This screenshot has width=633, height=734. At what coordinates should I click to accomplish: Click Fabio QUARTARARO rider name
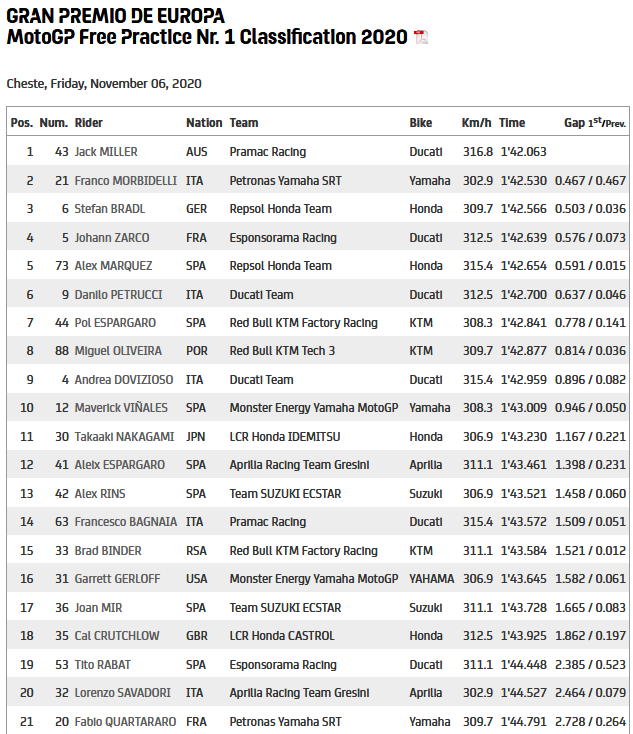(x=127, y=722)
